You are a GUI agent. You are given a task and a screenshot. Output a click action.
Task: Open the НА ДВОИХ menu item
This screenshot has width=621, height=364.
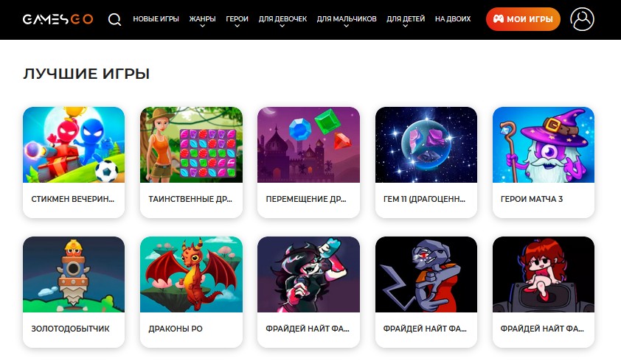453,18
